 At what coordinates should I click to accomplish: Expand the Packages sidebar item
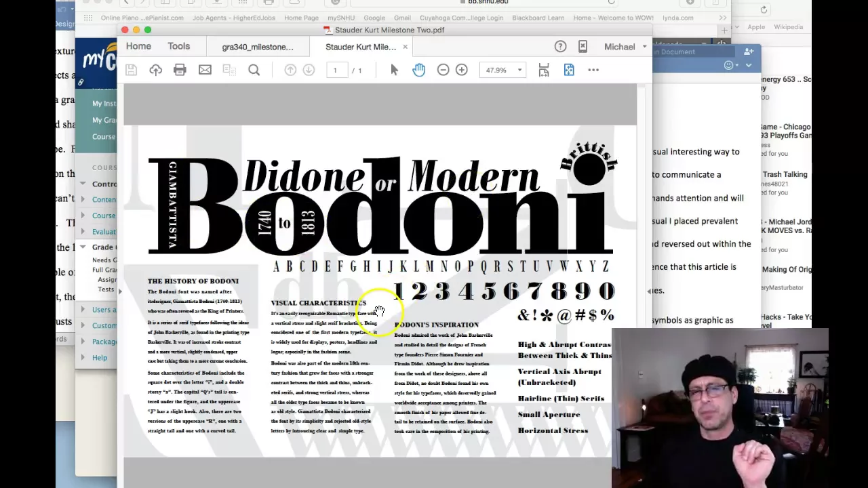point(83,342)
